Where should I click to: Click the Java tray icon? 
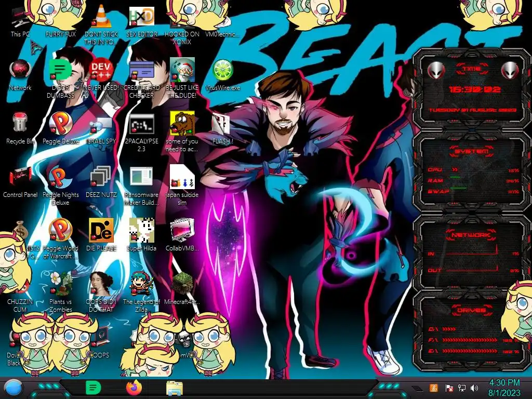click(433, 388)
